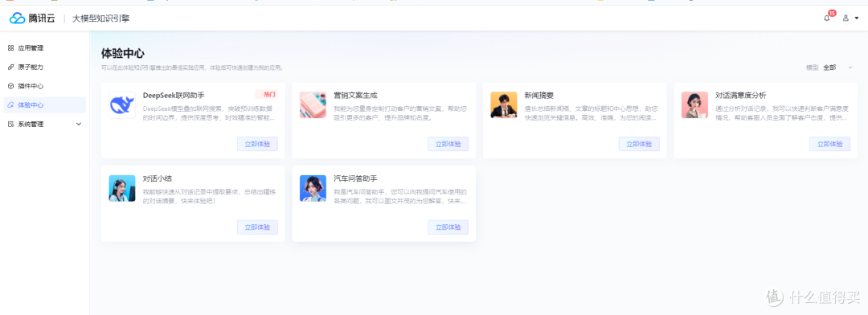Image resolution: width=868 pixels, height=315 pixels.
Task: Click the 营销文案生成 title
Action: click(355, 95)
